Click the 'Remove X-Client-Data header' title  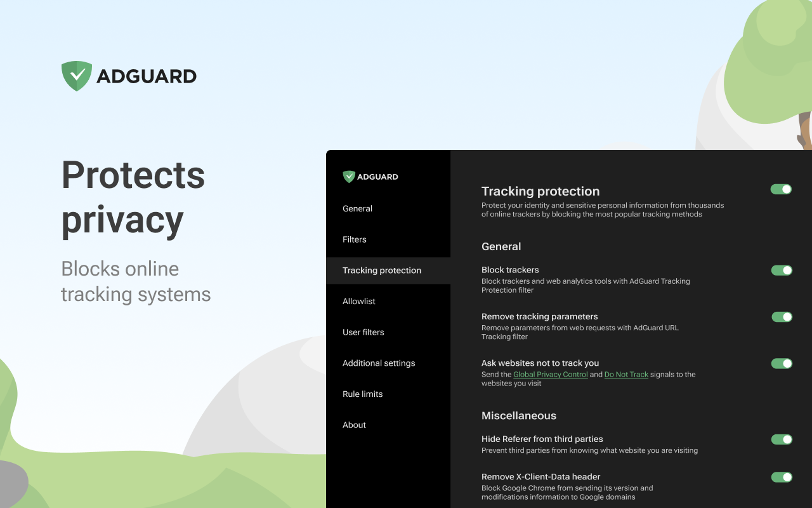tap(541, 477)
